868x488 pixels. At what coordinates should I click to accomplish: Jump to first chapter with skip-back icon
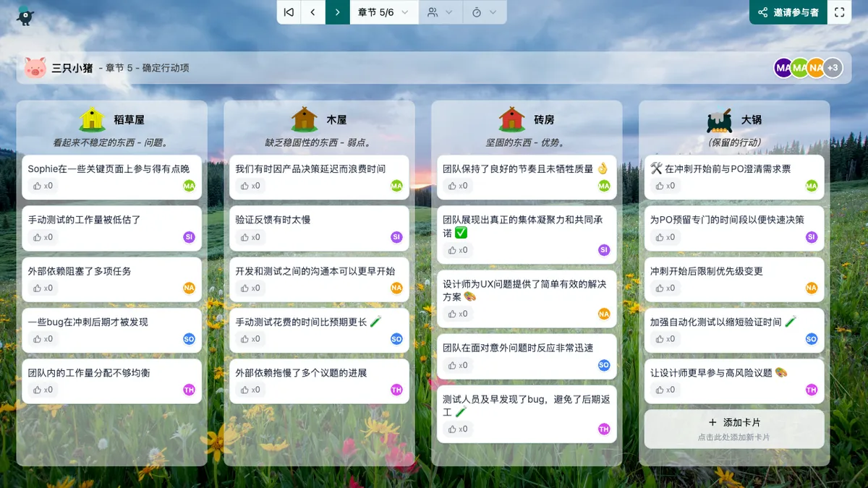(x=289, y=12)
